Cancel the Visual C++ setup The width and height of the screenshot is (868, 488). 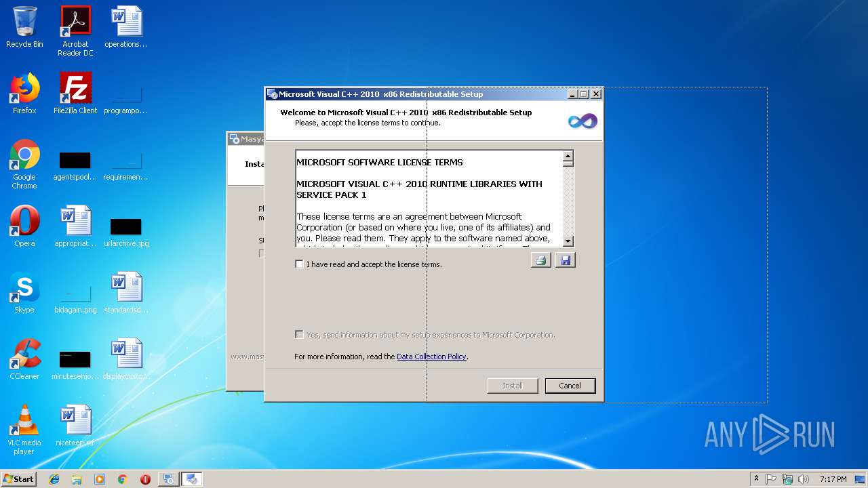570,386
